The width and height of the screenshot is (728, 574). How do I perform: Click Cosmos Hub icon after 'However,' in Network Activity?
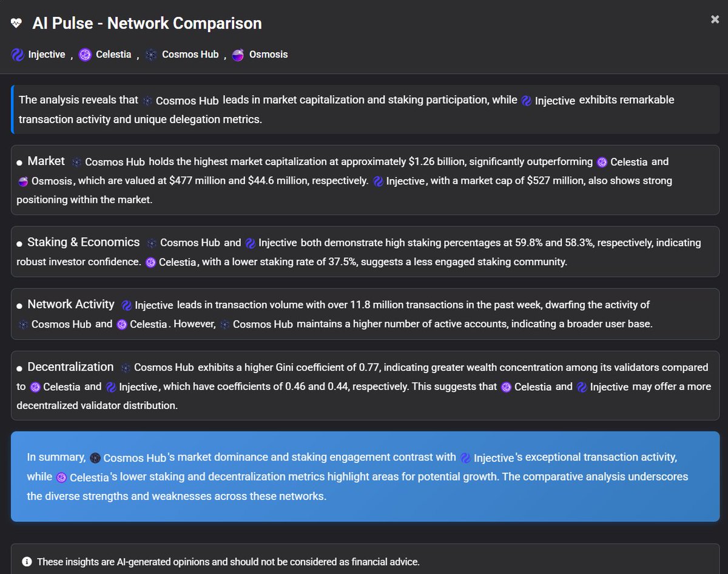224,325
